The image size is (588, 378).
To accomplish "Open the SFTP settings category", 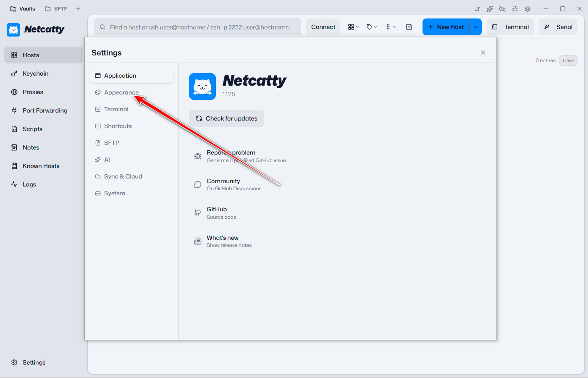I will point(131,143).
